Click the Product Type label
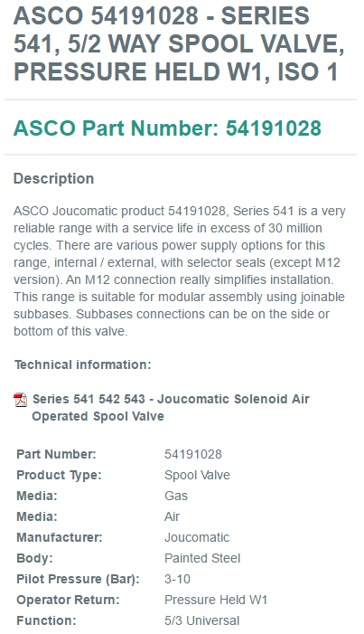Screen dimensions: 364x634 (59, 475)
